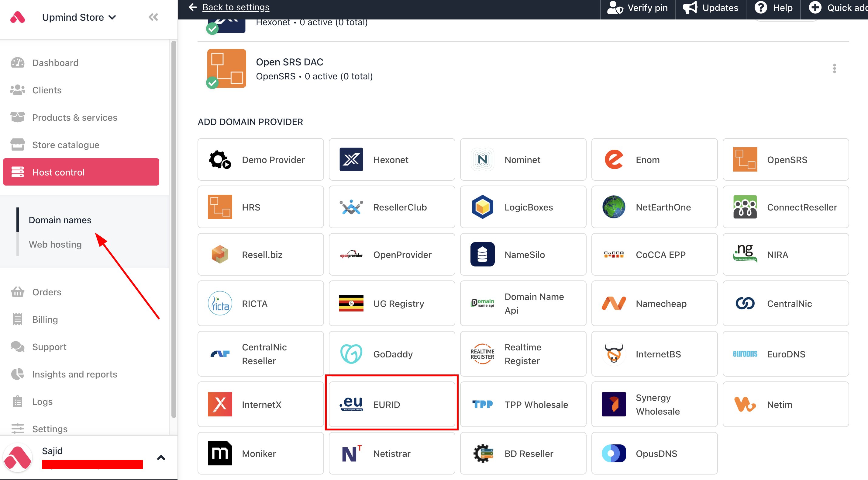The height and width of the screenshot is (480, 868).
Task: Choose the Nominet provider
Action: click(523, 160)
